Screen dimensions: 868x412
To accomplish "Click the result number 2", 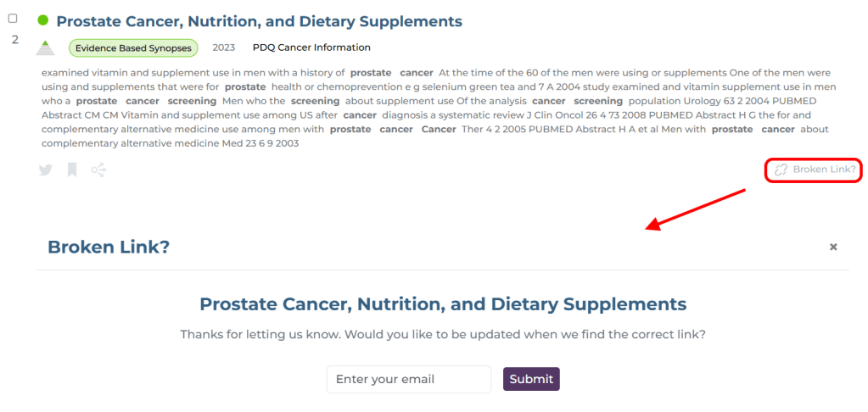I will pyautogui.click(x=14, y=40).
